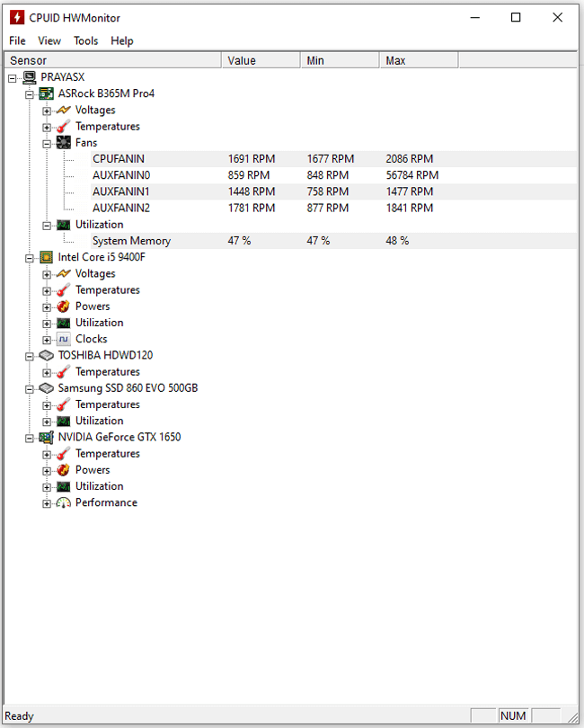Click the Samsung Temperatures thermometer icon

point(64,404)
